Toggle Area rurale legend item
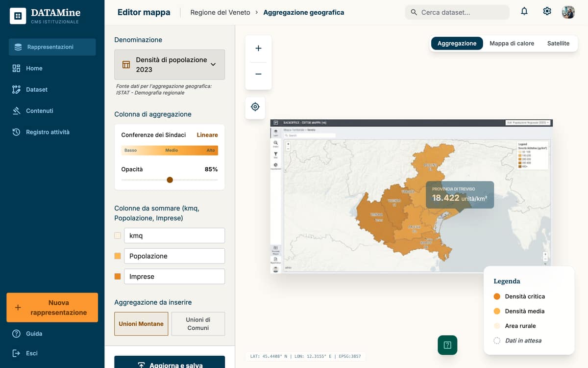 click(514, 326)
